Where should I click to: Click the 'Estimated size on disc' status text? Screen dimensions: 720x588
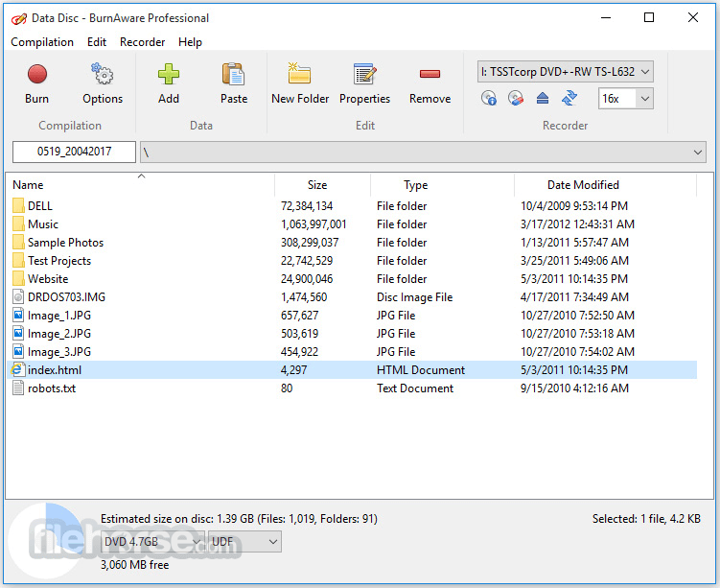click(239, 519)
